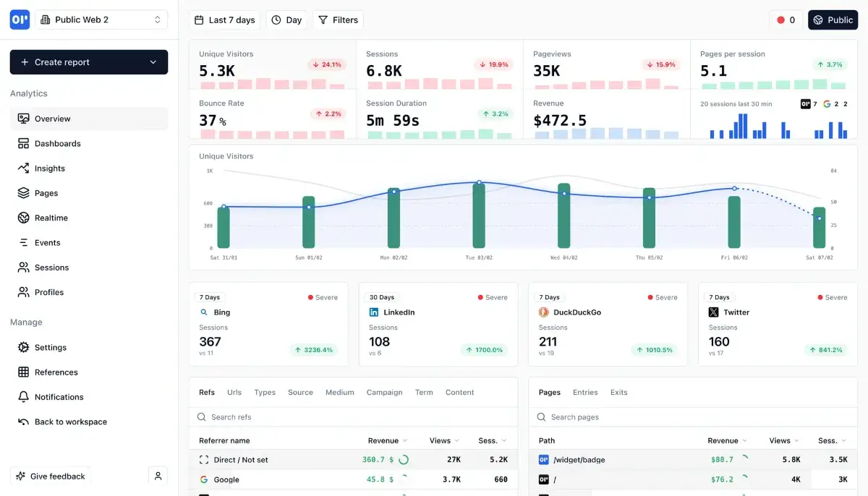
Task: Open Pages via the layers icon
Action: [x=23, y=193]
